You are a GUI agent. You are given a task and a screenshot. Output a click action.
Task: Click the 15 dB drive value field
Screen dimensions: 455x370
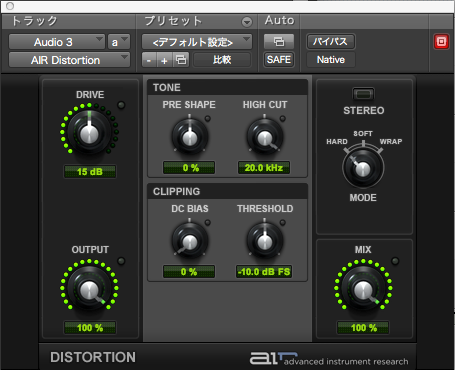pos(90,172)
